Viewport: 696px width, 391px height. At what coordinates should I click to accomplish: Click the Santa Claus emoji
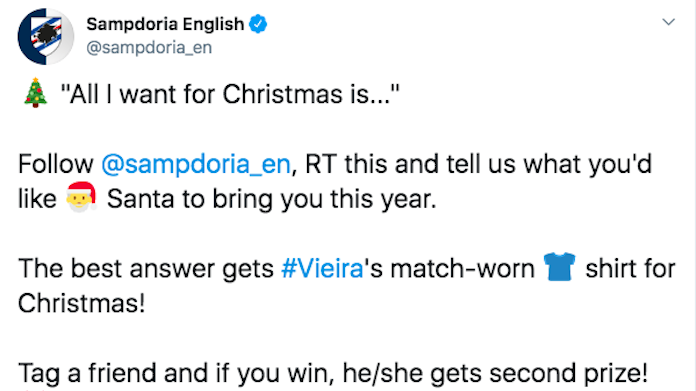coord(81,197)
